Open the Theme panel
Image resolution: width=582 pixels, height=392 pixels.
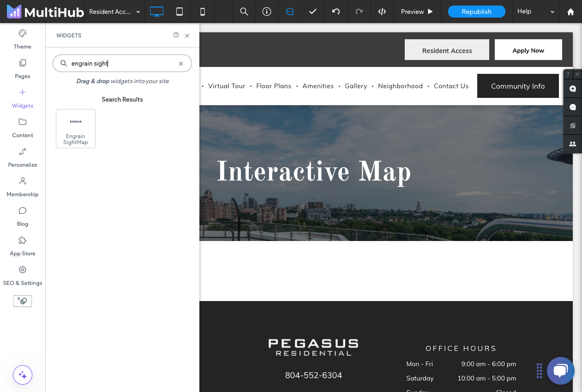tap(23, 39)
